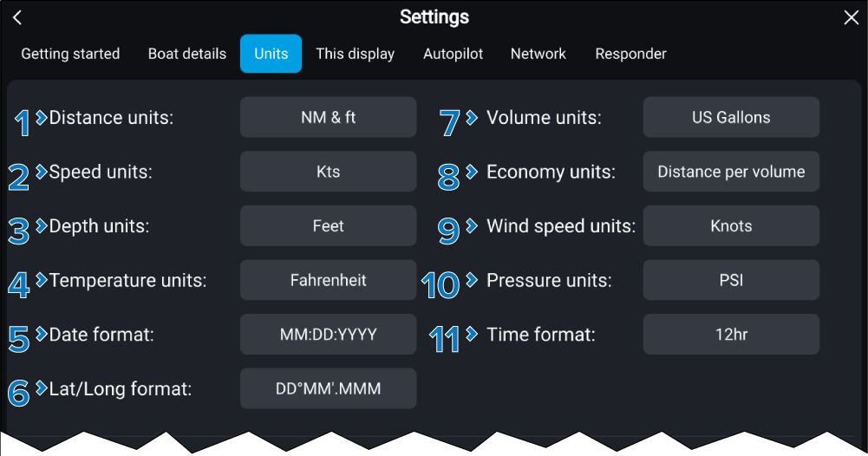
Task: Change Speed units from Kts
Action: (x=328, y=172)
